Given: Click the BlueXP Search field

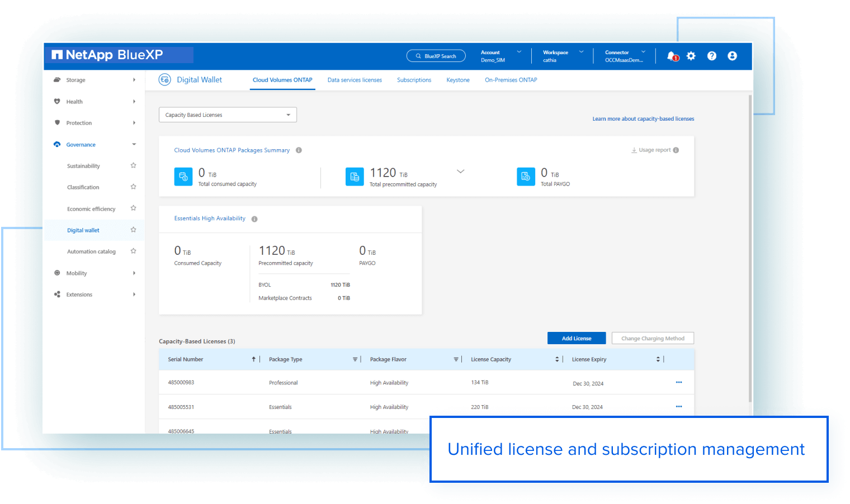Looking at the screenshot, I should click(436, 56).
